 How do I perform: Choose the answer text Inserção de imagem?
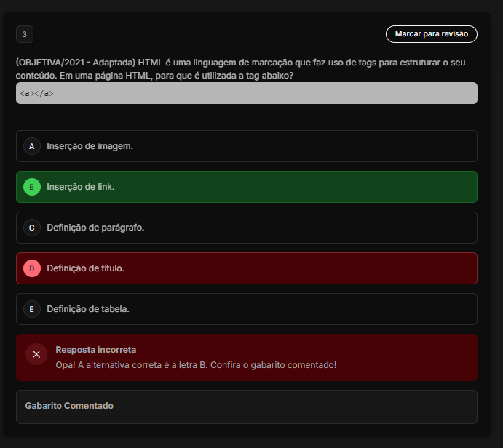pyautogui.click(x=90, y=146)
